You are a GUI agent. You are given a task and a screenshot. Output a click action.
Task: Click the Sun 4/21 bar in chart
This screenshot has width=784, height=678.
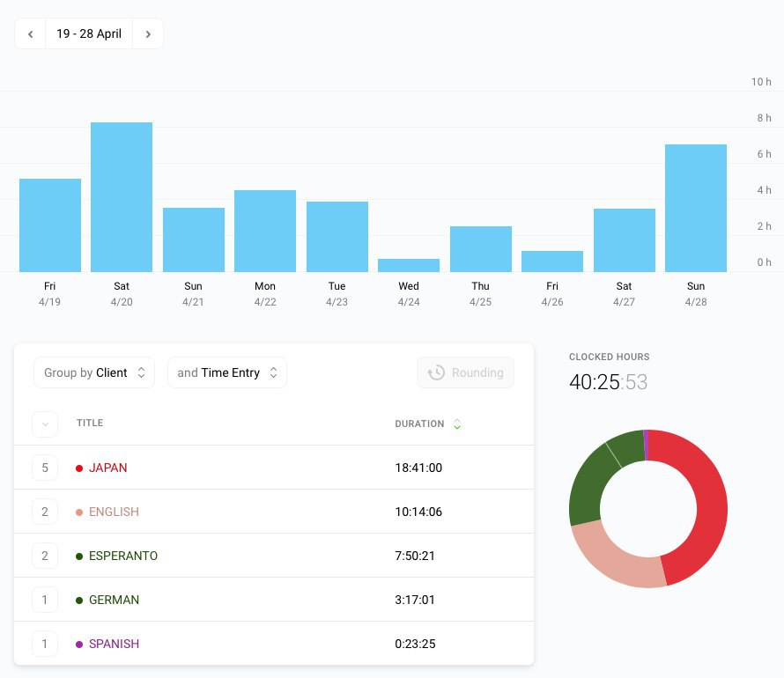pos(194,240)
